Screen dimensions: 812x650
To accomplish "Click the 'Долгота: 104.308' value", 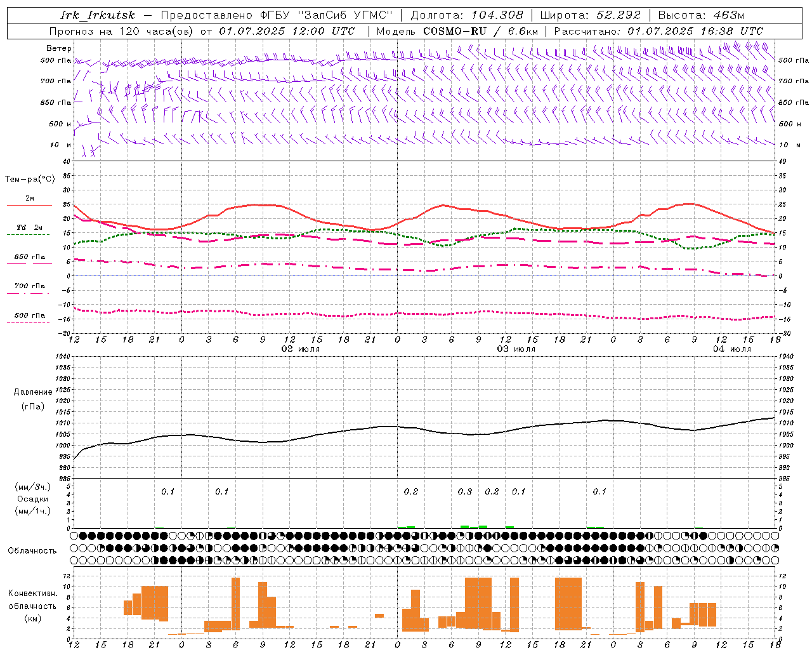I will click(x=468, y=15).
